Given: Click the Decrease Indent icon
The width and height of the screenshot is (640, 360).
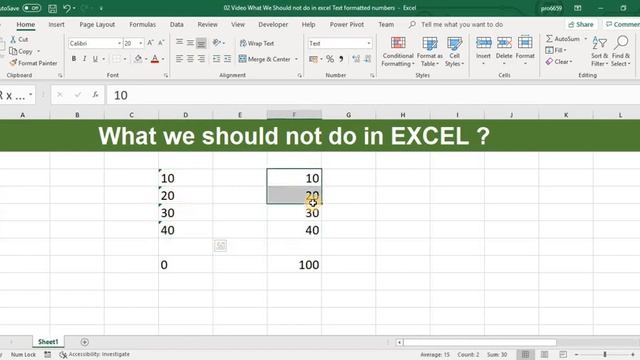Looking at the screenshot, I should pos(216,59).
